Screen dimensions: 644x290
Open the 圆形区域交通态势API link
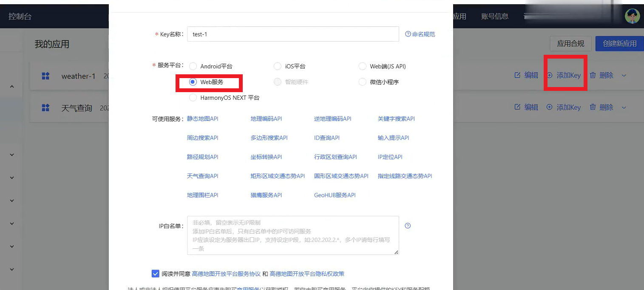pyautogui.click(x=341, y=176)
